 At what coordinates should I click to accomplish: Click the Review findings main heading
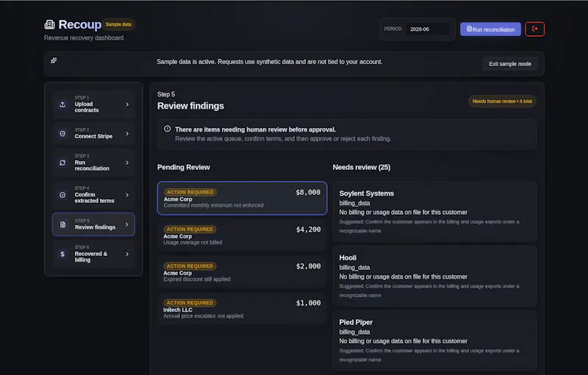coord(190,106)
